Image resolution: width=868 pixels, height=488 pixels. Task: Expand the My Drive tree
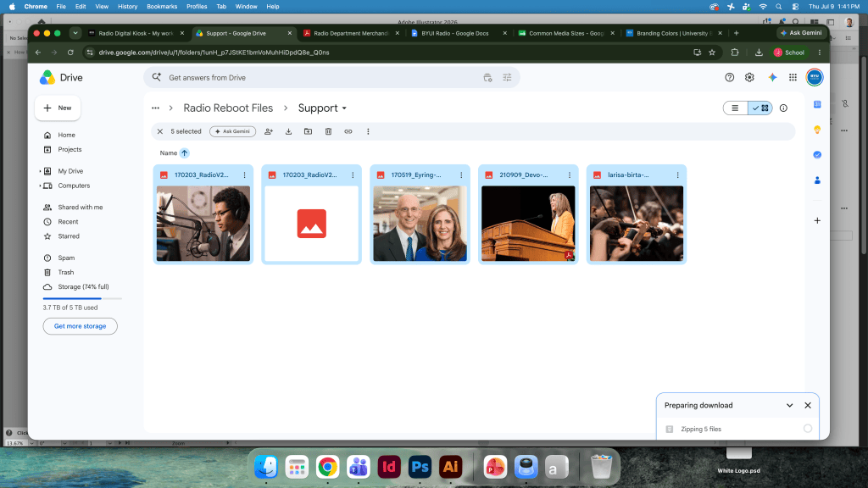pos(41,171)
